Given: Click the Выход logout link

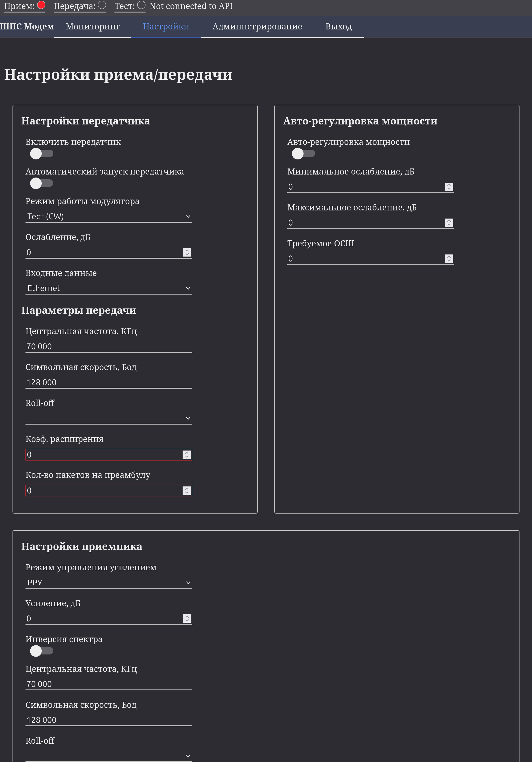Looking at the screenshot, I should tap(339, 27).
